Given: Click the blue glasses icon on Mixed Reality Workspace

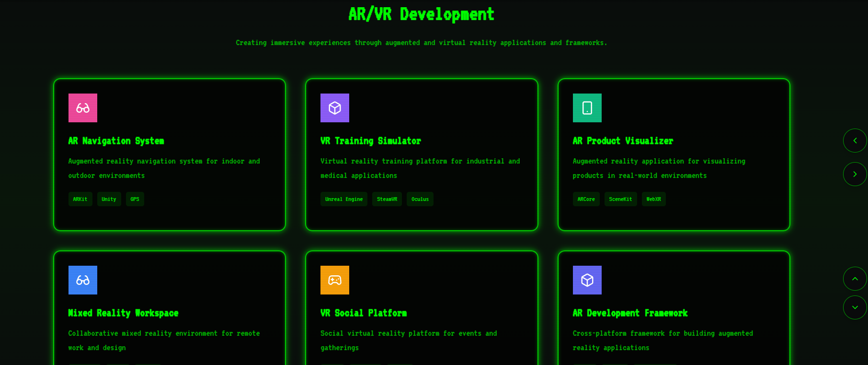Looking at the screenshot, I should (83, 280).
